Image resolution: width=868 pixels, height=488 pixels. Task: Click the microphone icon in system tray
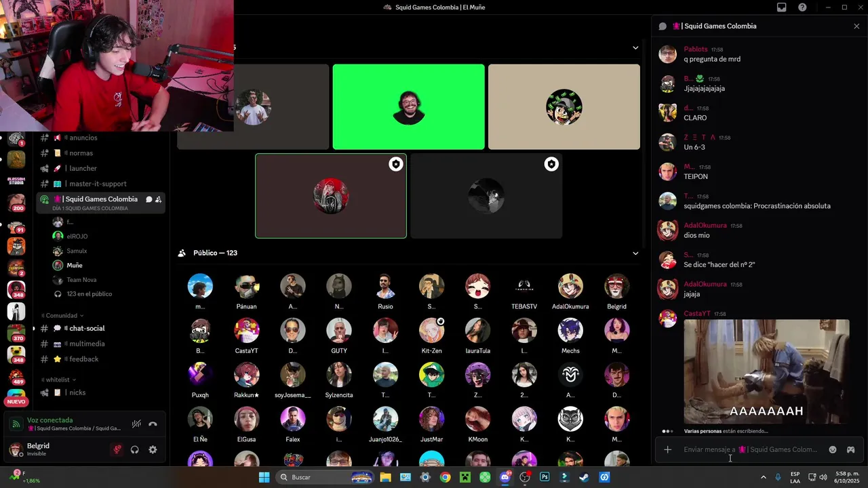click(x=778, y=477)
